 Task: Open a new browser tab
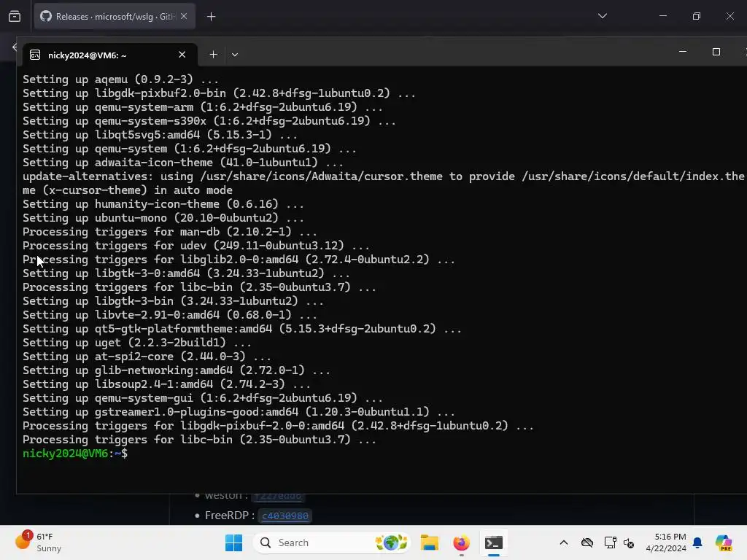coord(211,17)
